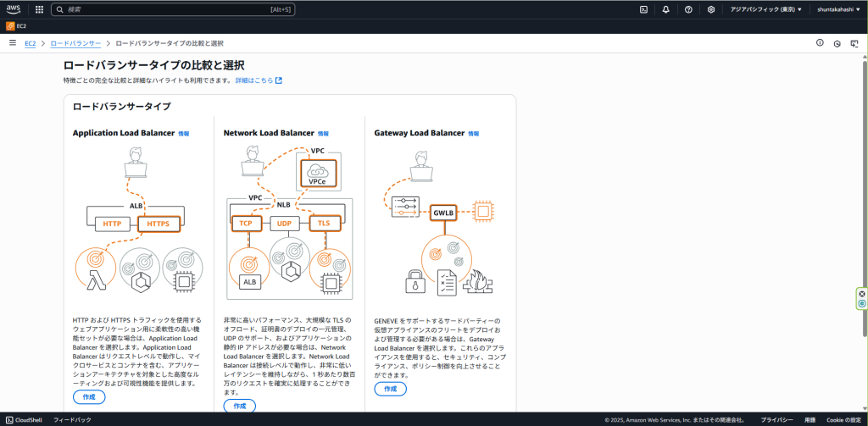Open the hamburger navigation menu
This screenshot has height=426, width=868.
(12, 42)
